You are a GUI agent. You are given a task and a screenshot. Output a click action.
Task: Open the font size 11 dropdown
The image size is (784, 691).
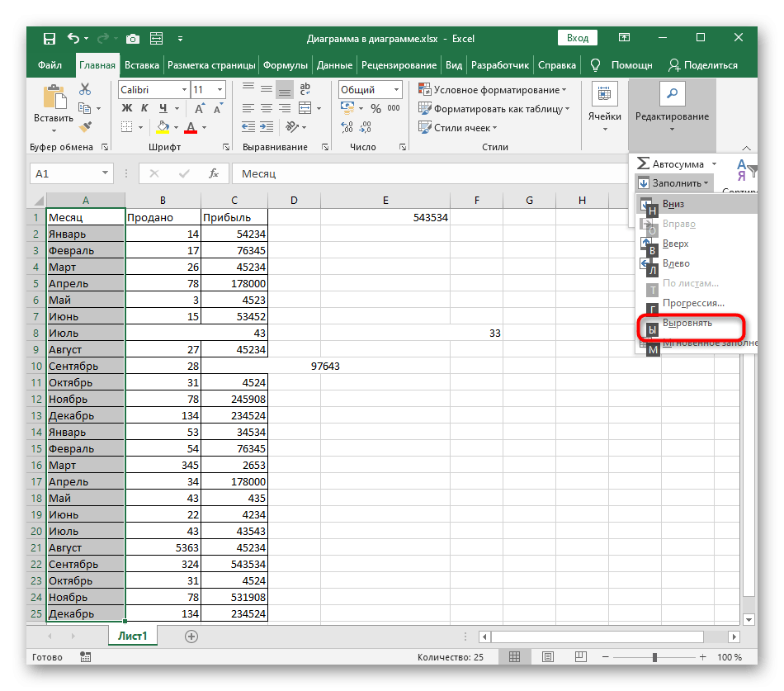(x=220, y=90)
